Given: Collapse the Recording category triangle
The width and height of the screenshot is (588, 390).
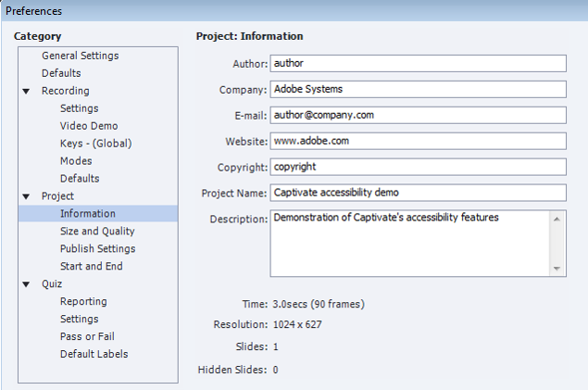Looking at the screenshot, I should click(26, 91).
